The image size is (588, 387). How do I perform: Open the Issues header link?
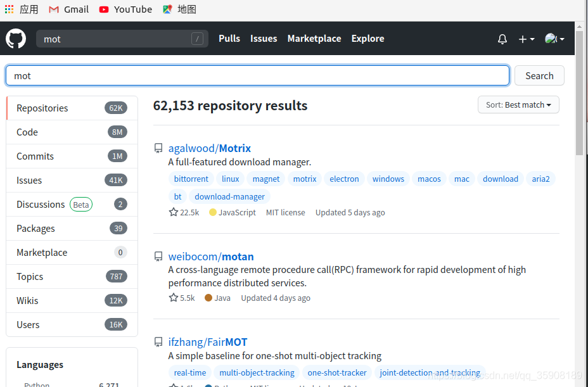coord(264,39)
